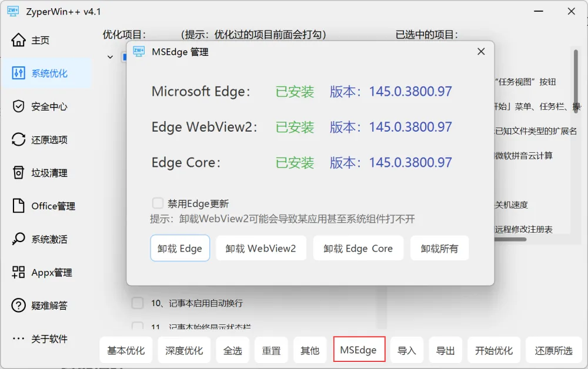Click the ZyperWin++ app logo in title bar
This screenshot has width=588, height=369.
click(13, 11)
